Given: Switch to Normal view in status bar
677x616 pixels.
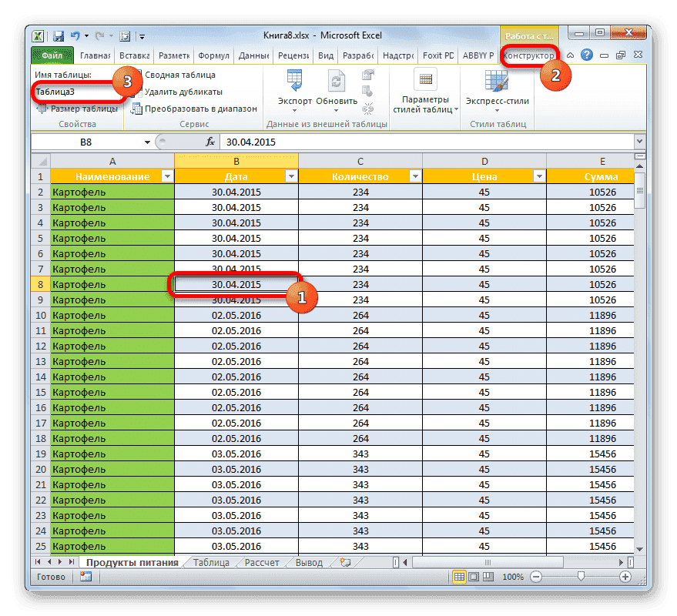Looking at the screenshot, I should tap(460, 576).
